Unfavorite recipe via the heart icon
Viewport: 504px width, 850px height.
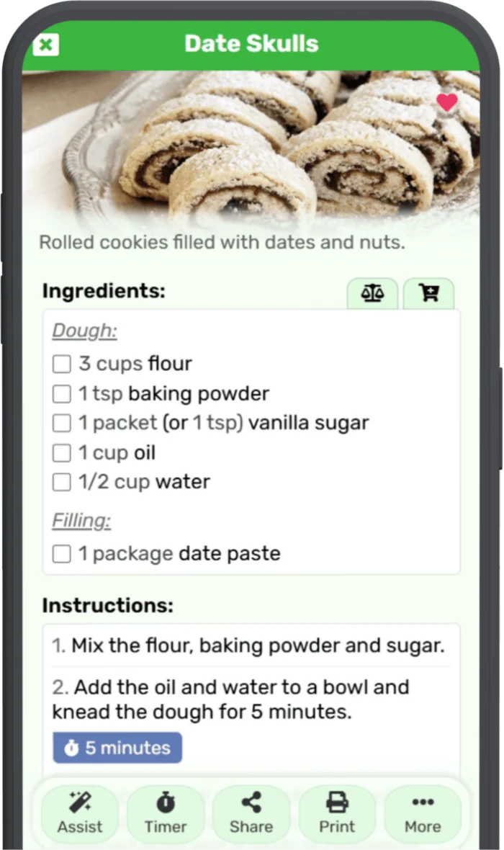tap(446, 103)
